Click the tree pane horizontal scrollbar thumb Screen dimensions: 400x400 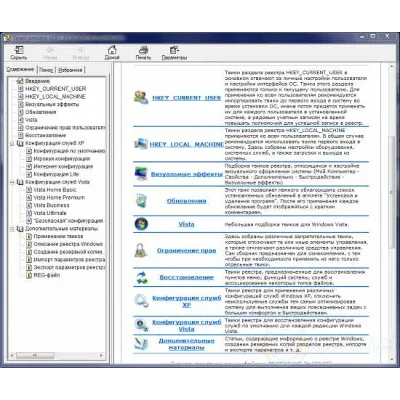[35, 356]
